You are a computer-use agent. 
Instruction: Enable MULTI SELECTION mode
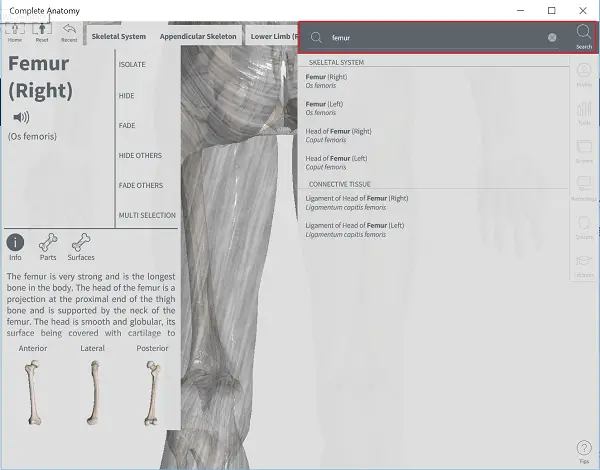[x=147, y=215]
